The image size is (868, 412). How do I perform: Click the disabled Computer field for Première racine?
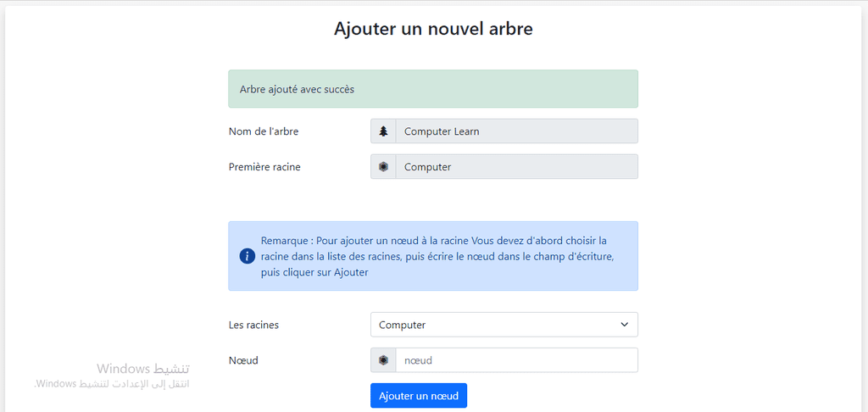pos(517,167)
